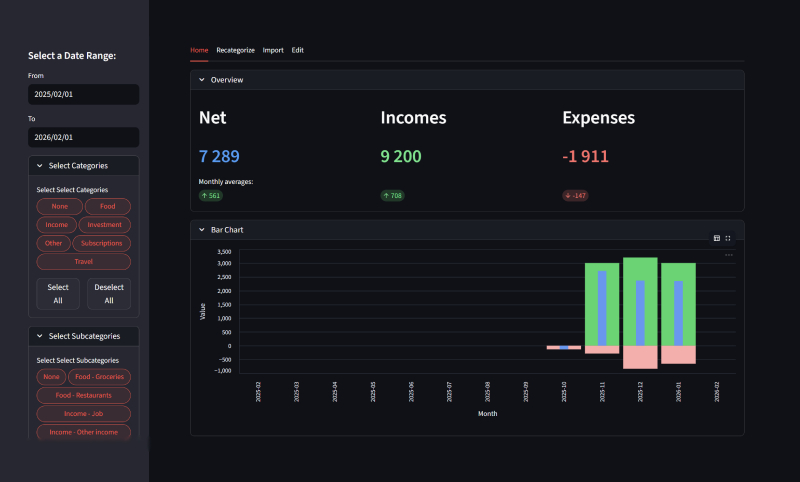Toggle the None subcategory pill

coord(51,377)
